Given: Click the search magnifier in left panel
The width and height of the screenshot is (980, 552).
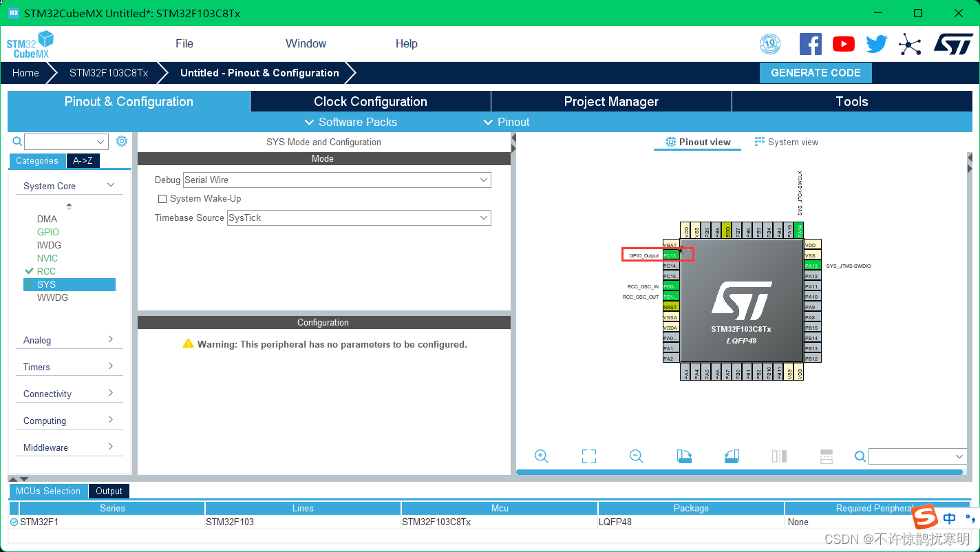Looking at the screenshot, I should point(18,142).
